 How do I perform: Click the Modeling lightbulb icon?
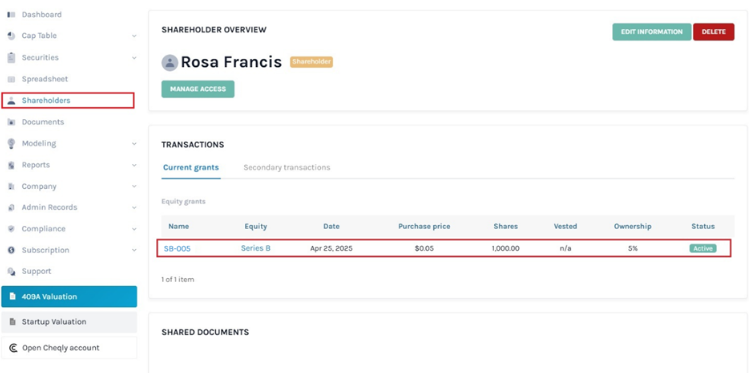pyautogui.click(x=11, y=144)
